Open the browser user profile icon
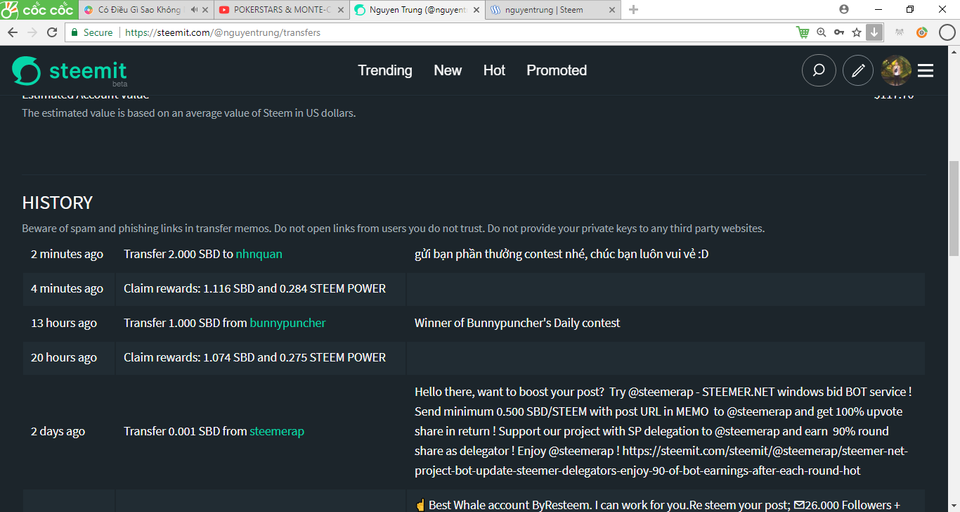The image size is (960, 512). (x=844, y=9)
